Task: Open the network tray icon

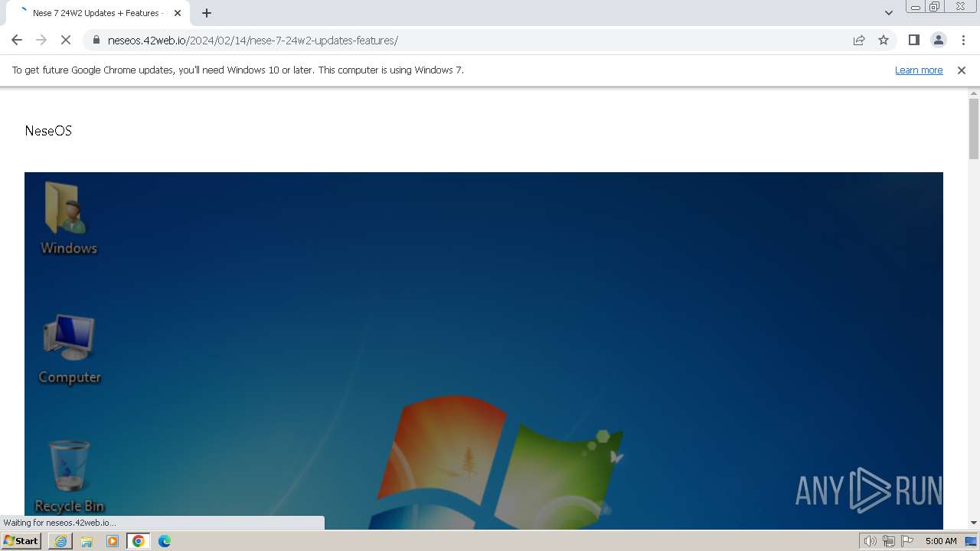Action: [889, 541]
